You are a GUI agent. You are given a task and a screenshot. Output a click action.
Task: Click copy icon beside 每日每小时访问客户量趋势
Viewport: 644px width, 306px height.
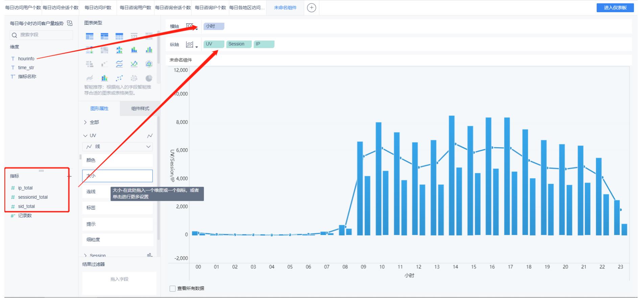point(70,23)
